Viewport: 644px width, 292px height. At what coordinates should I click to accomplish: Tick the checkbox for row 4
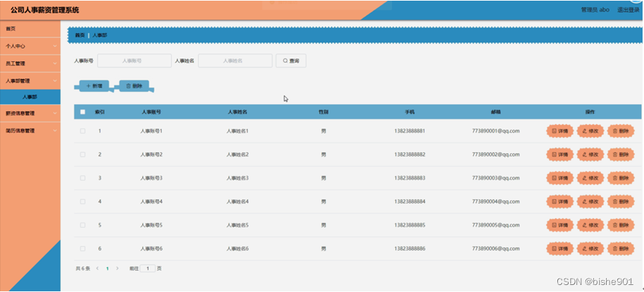click(x=82, y=202)
